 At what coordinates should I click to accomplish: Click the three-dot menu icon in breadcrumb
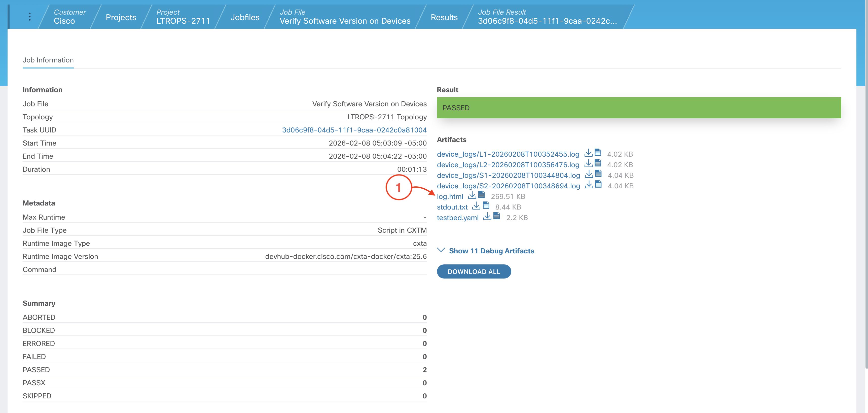coord(30,17)
